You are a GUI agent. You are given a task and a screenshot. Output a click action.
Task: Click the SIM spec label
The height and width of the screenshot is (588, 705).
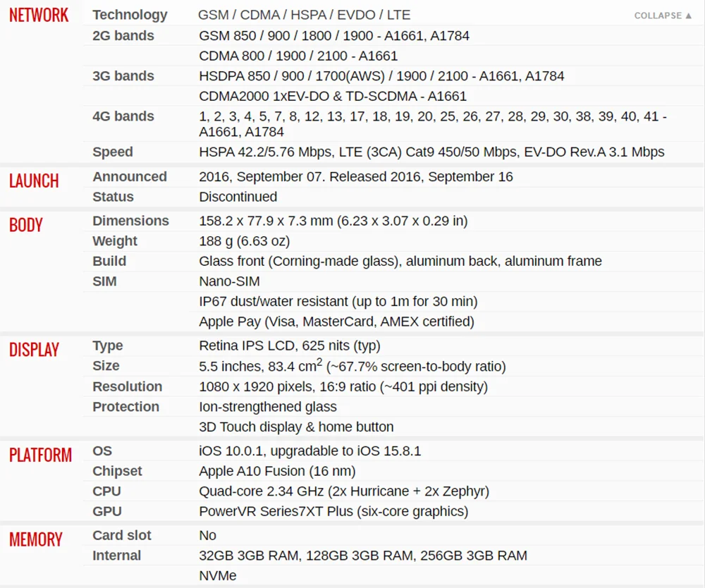(104, 281)
